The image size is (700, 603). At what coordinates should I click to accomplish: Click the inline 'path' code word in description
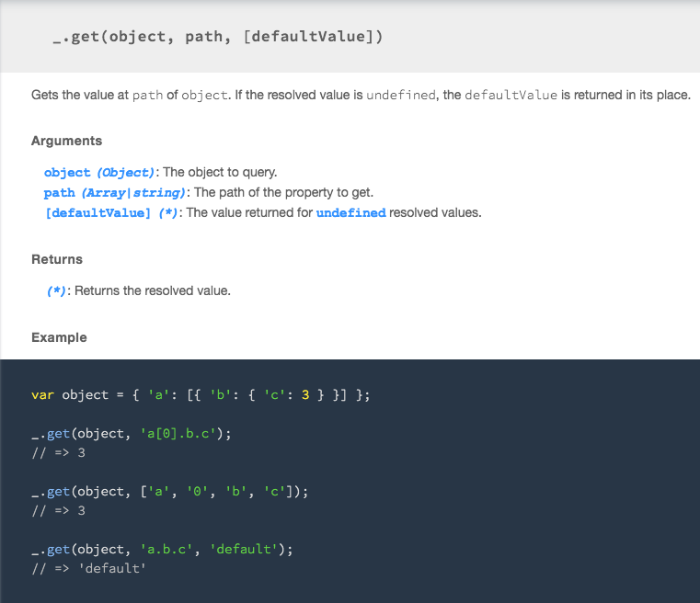pyautogui.click(x=148, y=95)
